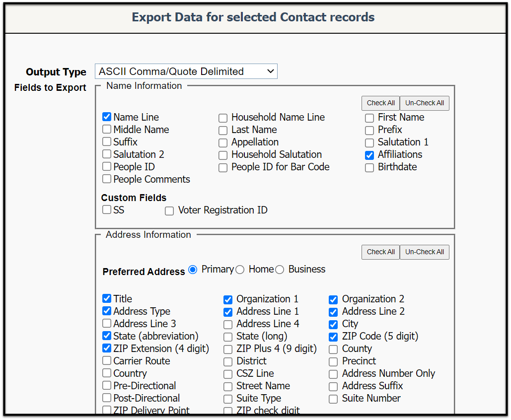Check the Street Name checkbox

pos(228,387)
